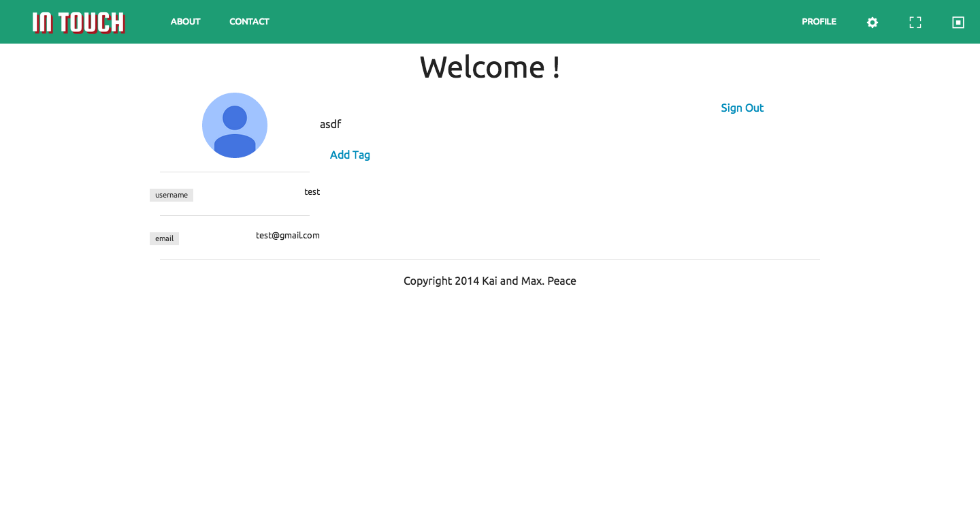Go to the Profile menu item
The width and height of the screenshot is (980, 532).
click(819, 22)
